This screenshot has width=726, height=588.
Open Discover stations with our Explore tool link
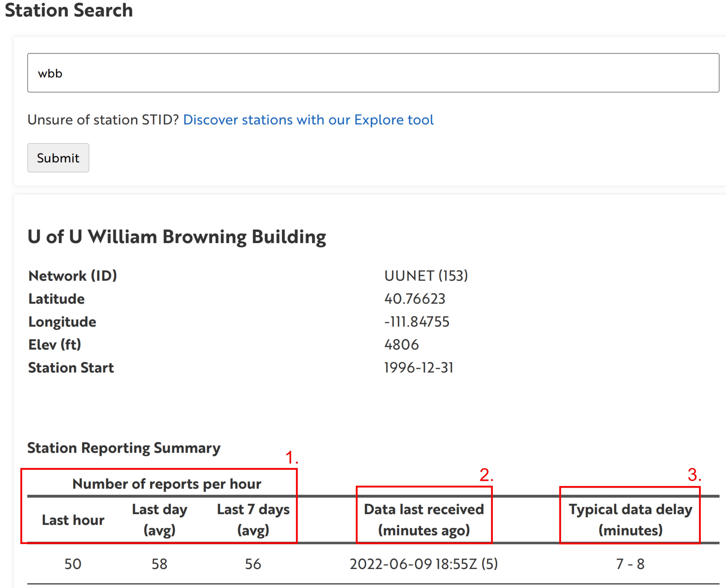pos(308,120)
